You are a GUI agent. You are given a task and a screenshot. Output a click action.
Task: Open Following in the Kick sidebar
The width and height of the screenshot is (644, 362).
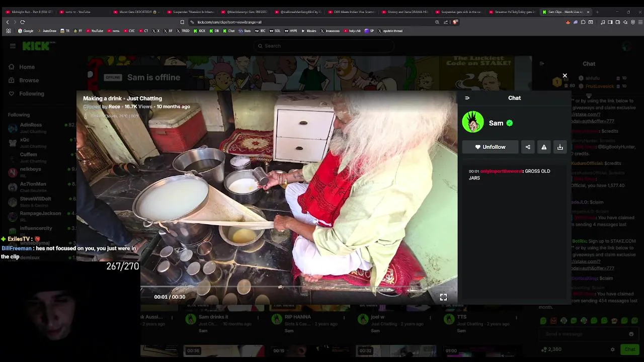coord(26,94)
